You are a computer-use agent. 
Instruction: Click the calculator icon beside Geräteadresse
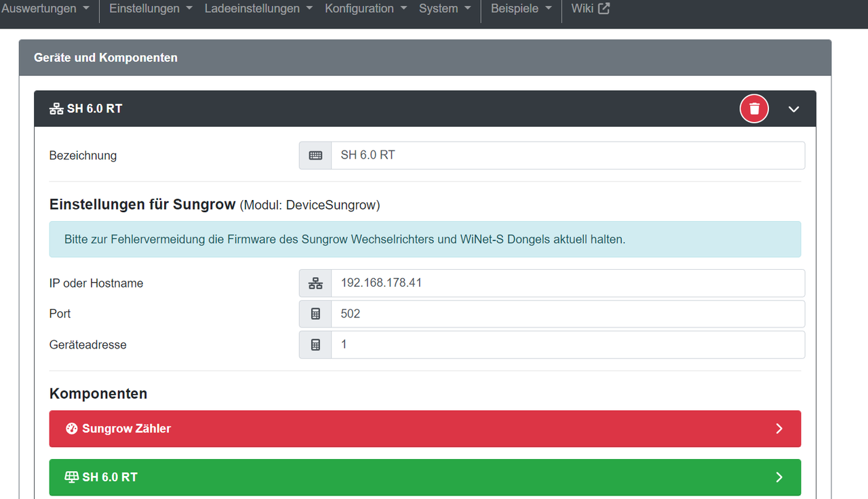pos(315,344)
